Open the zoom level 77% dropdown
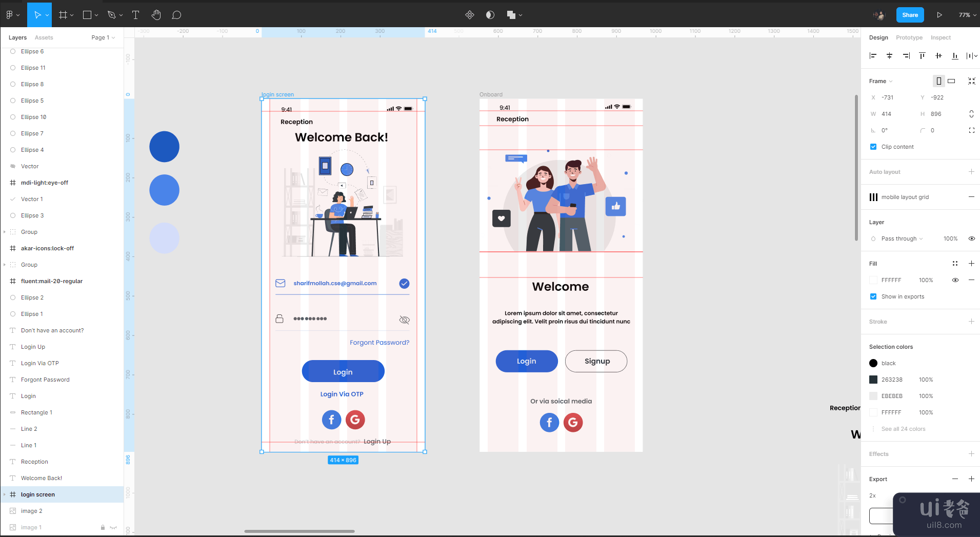 point(967,15)
